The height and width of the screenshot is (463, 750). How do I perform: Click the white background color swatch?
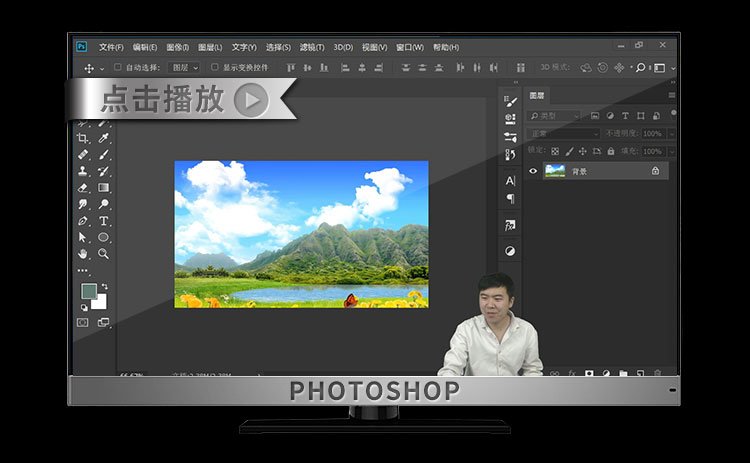[x=100, y=302]
